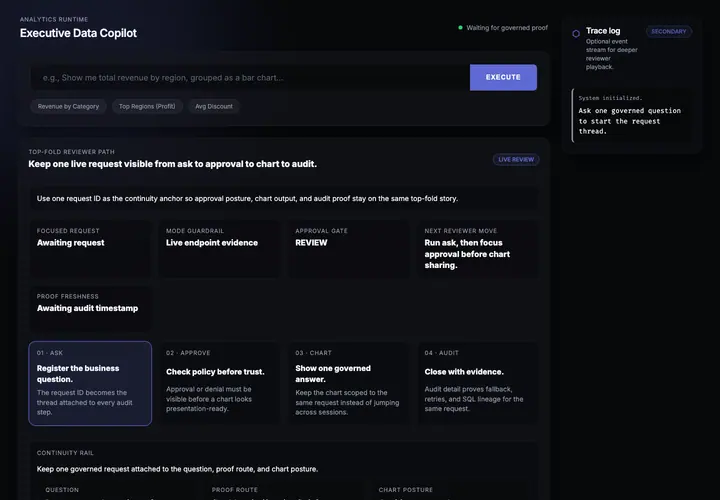Click the Executive Data Copilot title
The width and height of the screenshot is (720, 500).
point(78,33)
